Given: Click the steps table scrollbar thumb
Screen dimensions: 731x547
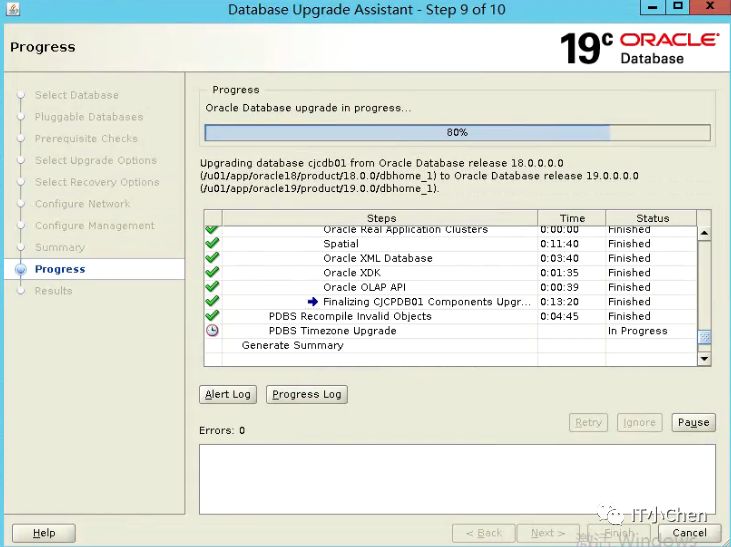Looking at the screenshot, I should [704, 337].
